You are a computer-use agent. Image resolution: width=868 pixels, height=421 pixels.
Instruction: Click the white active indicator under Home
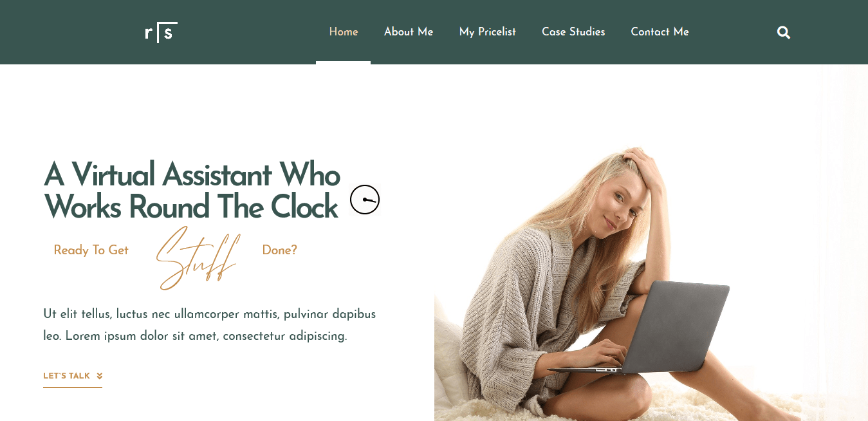pyautogui.click(x=343, y=62)
